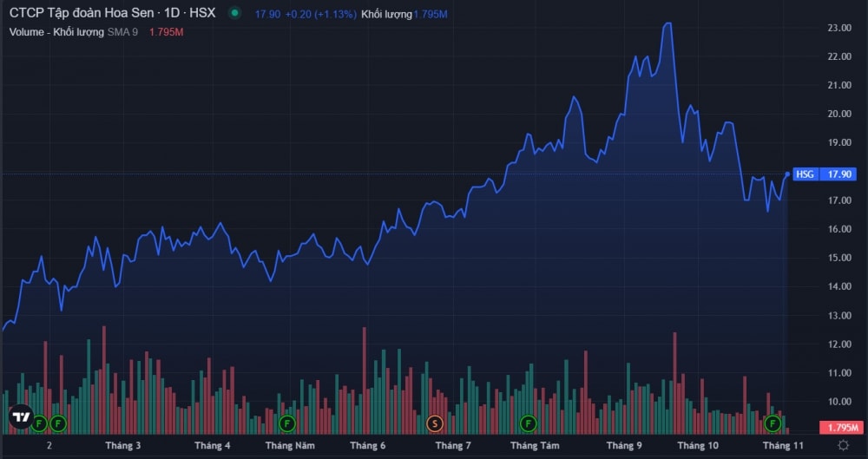
Task: Click the Tháng Năm time axis label
Action: (x=290, y=445)
